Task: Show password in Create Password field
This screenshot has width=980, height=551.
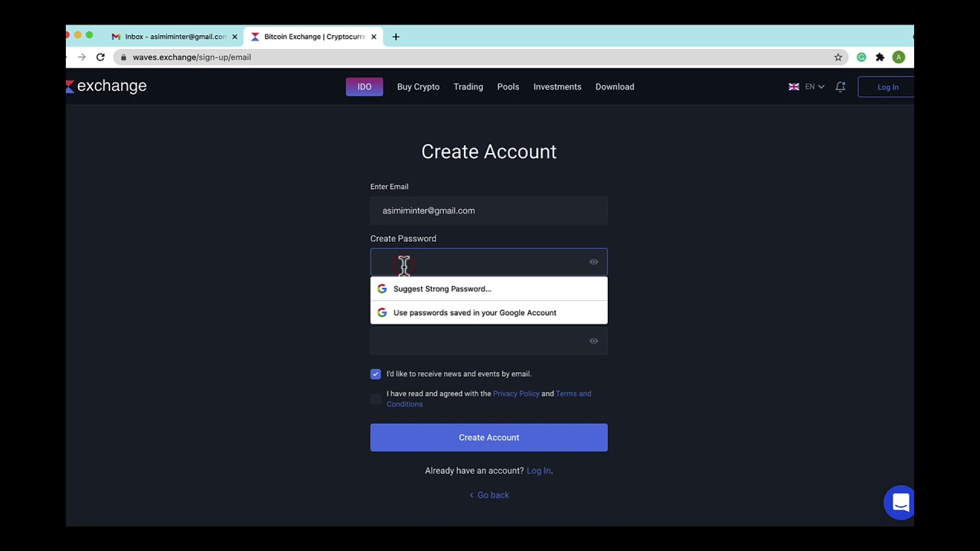Action: [x=593, y=262]
